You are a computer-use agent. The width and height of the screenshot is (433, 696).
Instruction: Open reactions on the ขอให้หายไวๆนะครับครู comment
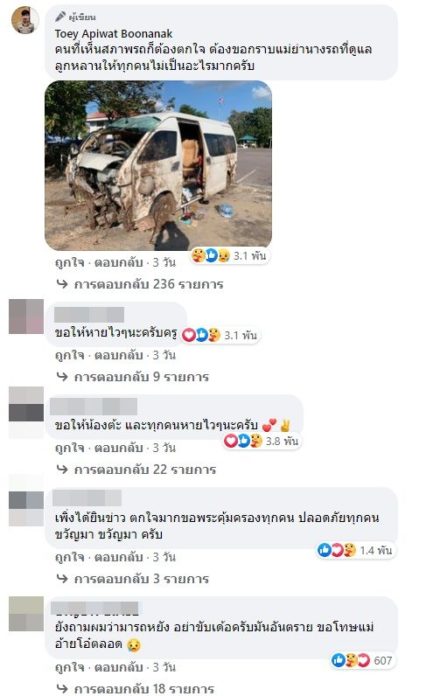[220, 335]
